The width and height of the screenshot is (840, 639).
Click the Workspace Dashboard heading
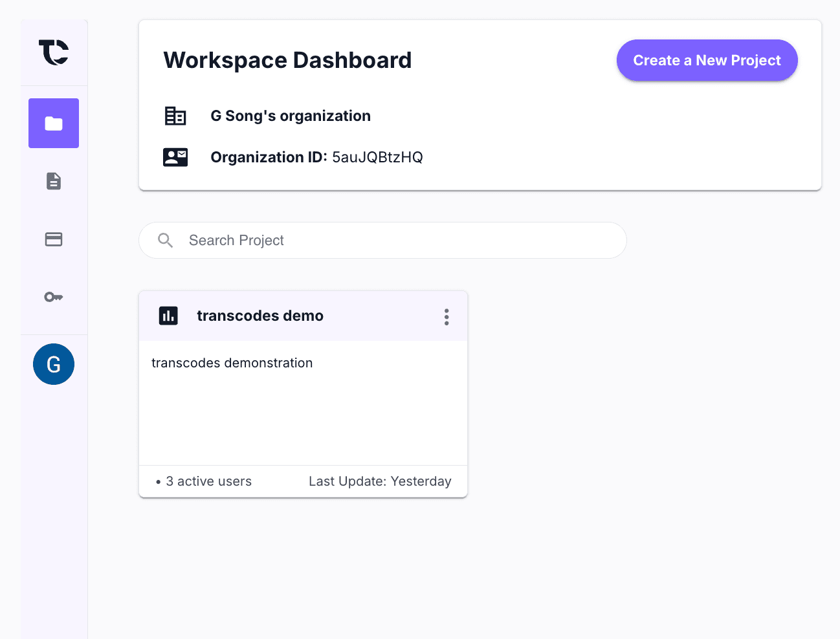(x=287, y=60)
